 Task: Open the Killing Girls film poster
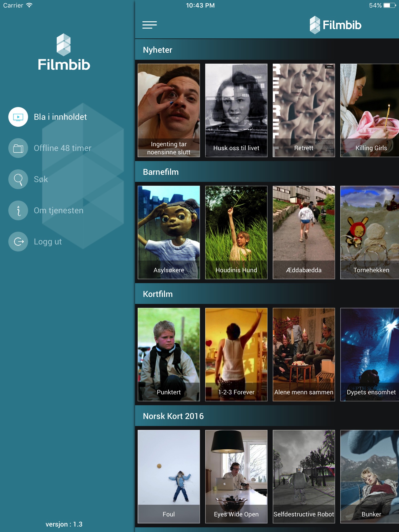(370, 110)
